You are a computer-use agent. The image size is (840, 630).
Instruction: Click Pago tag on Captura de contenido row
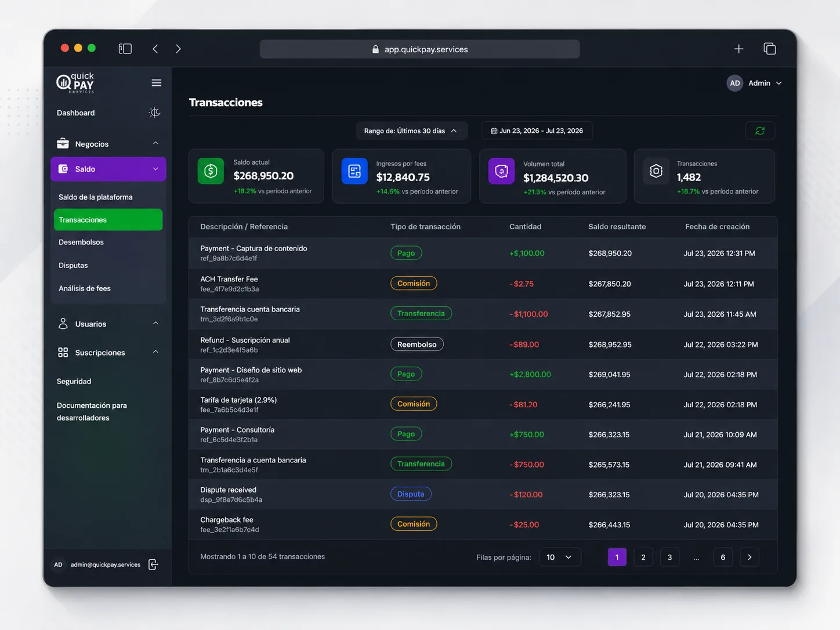[406, 253]
